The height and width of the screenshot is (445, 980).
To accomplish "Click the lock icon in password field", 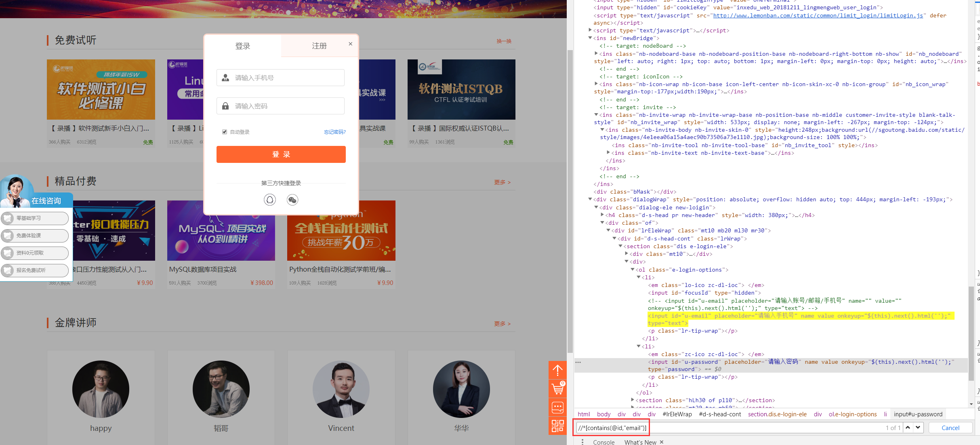I will pyautogui.click(x=225, y=106).
